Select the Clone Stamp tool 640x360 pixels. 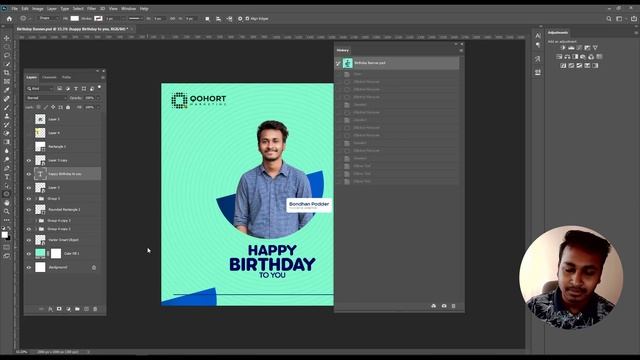point(7,116)
